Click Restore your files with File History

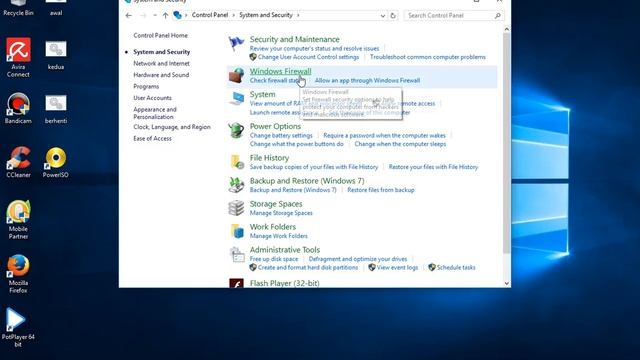coord(433,167)
